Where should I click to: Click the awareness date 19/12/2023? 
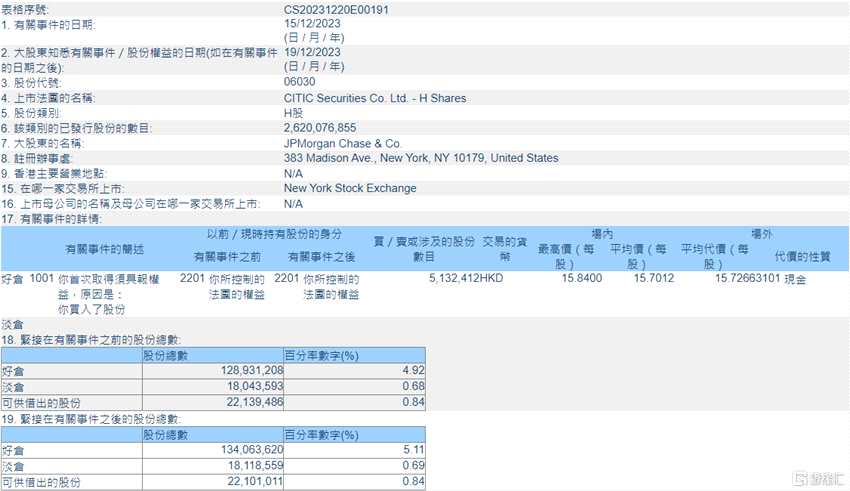312,52
